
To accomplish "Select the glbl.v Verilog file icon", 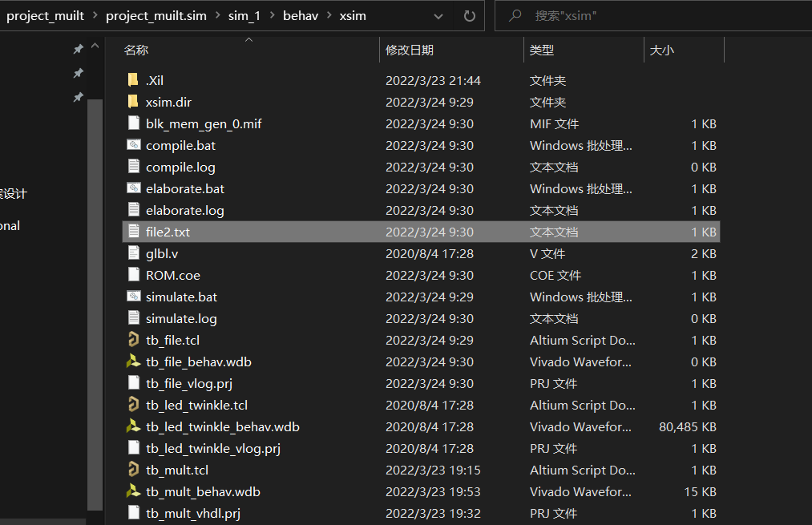I will (x=133, y=253).
